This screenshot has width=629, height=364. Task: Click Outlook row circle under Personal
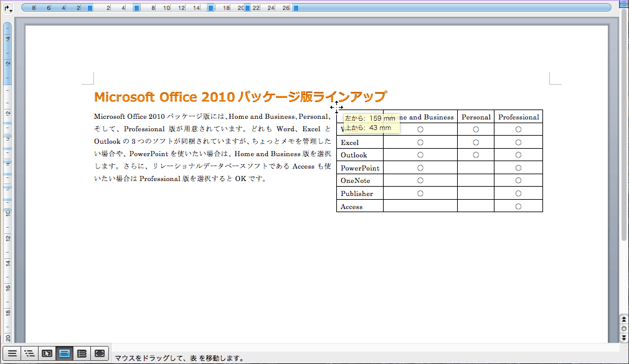point(476,155)
